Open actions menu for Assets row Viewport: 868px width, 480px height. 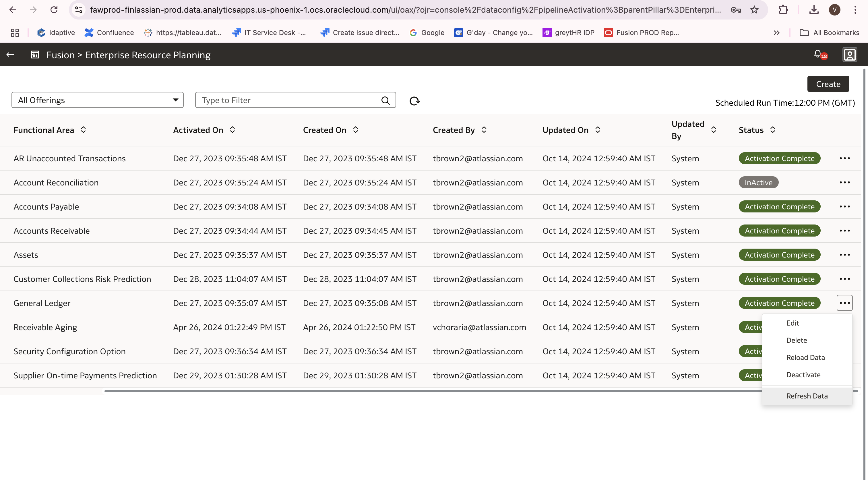click(844, 255)
